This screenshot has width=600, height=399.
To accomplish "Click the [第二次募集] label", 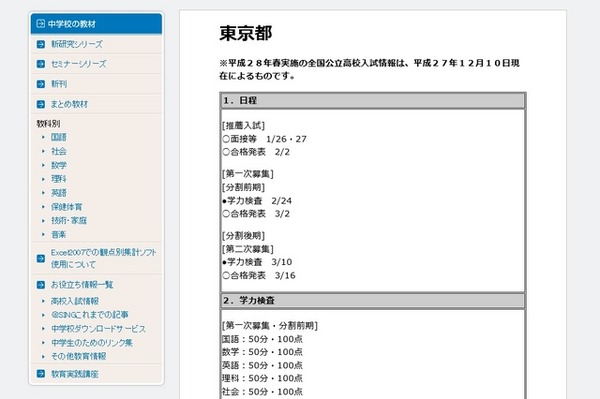I will pos(248,249).
